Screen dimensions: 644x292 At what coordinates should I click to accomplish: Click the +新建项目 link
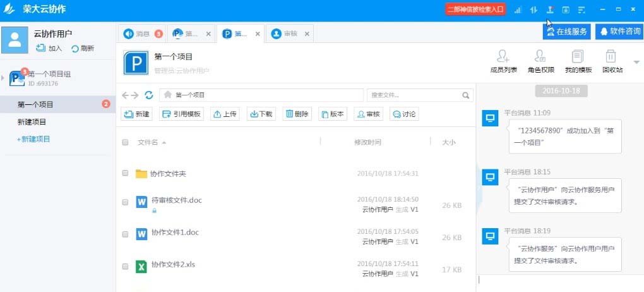[33, 139]
